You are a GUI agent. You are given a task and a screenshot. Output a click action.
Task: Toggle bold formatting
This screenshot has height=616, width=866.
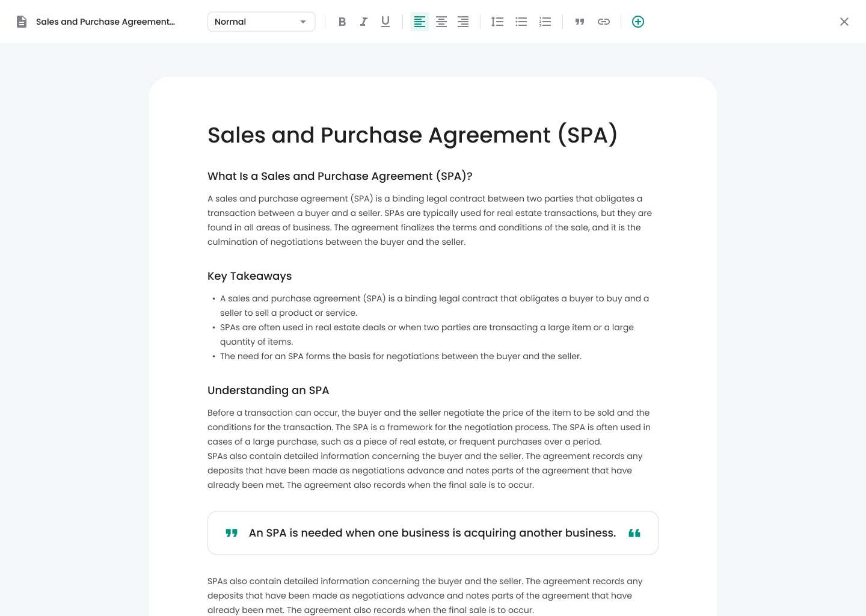tap(342, 21)
